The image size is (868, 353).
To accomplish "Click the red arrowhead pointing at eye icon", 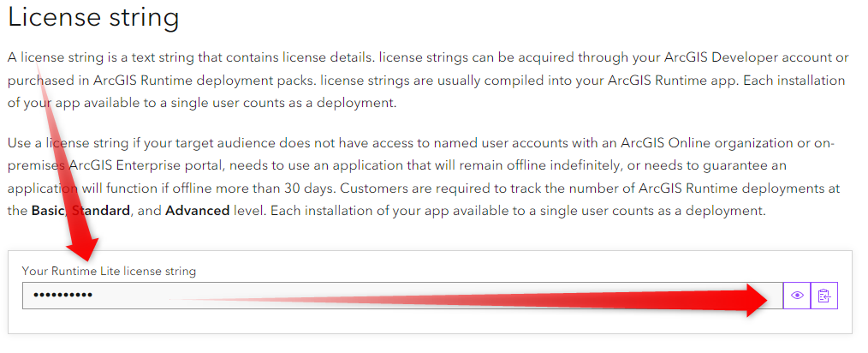I will tap(758, 300).
